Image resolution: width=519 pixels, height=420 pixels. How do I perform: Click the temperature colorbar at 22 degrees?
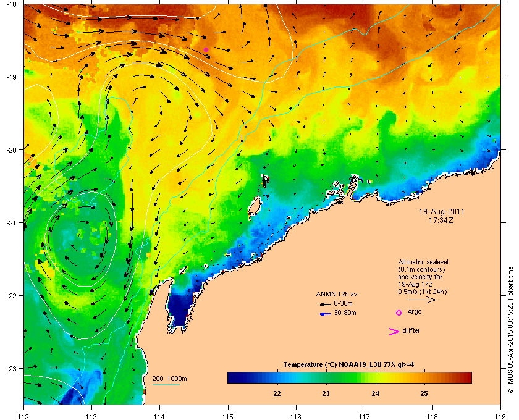[x=277, y=377]
